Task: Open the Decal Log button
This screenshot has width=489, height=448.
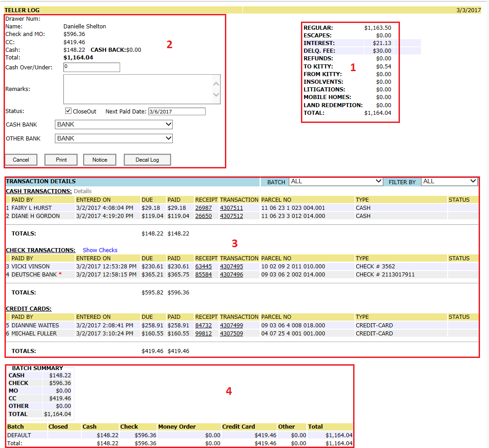Action: point(147,159)
